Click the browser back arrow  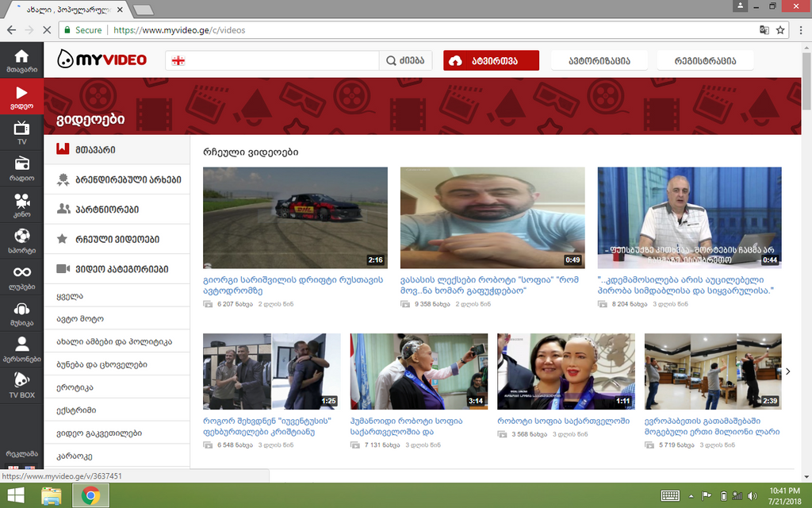point(11,30)
